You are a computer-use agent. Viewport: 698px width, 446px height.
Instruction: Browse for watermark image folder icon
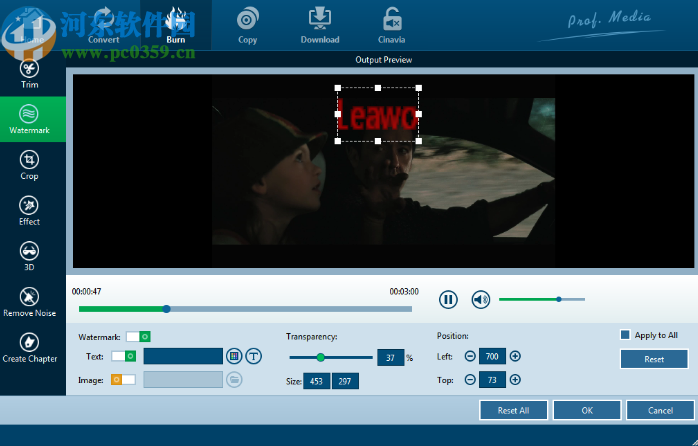click(x=234, y=380)
